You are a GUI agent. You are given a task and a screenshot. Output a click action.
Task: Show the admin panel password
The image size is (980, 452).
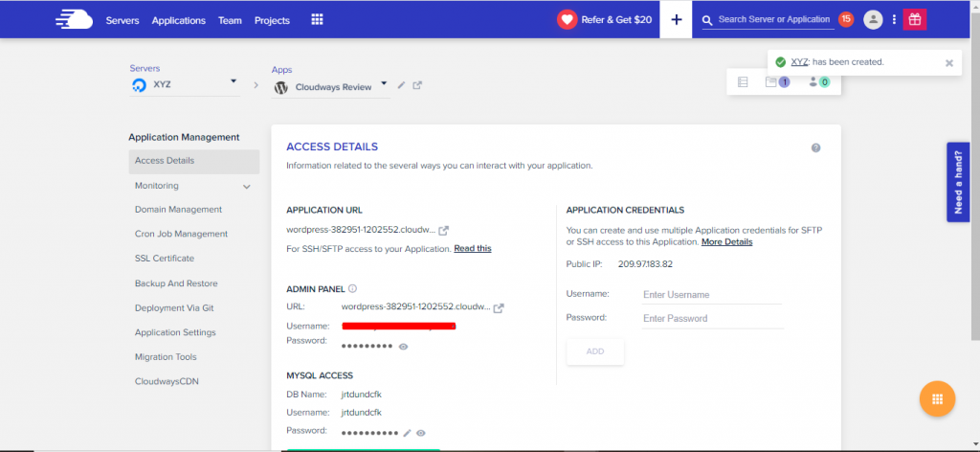tap(403, 346)
